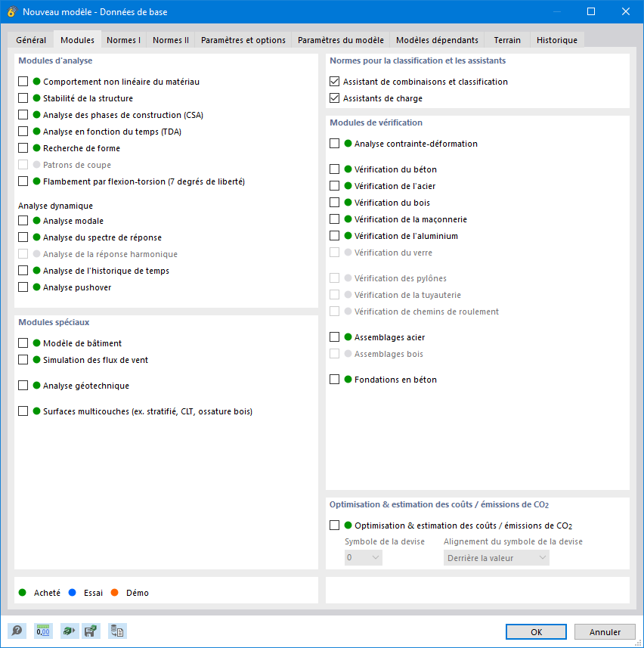The height and width of the screenshot is (648, 644).
Task: Click the Modules de vérification heading
Action: 376,122
